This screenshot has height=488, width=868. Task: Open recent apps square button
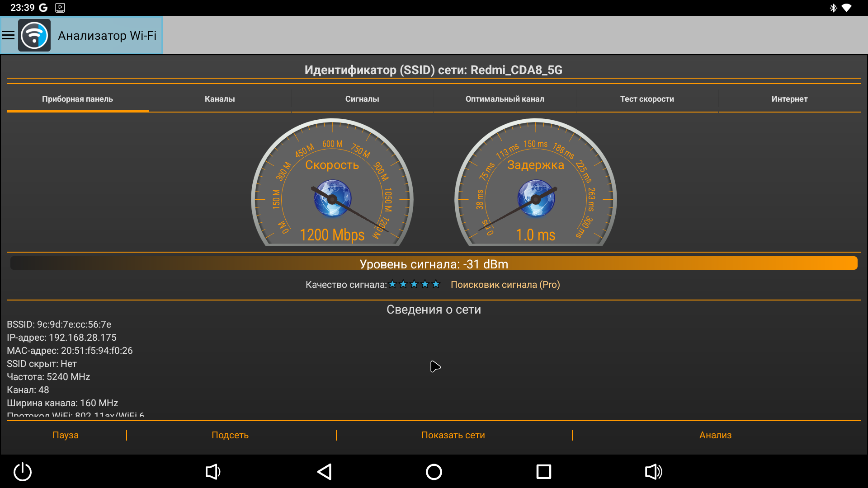click(543, 472)
